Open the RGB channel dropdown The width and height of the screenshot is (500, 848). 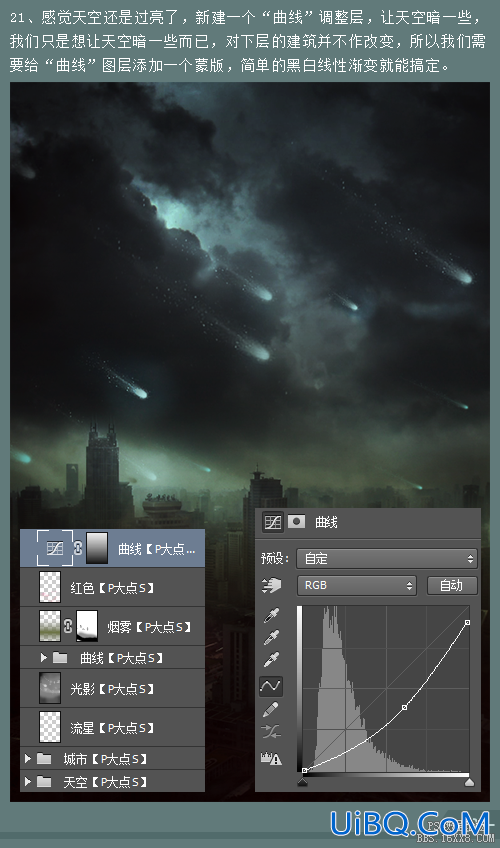coord(357,585)
